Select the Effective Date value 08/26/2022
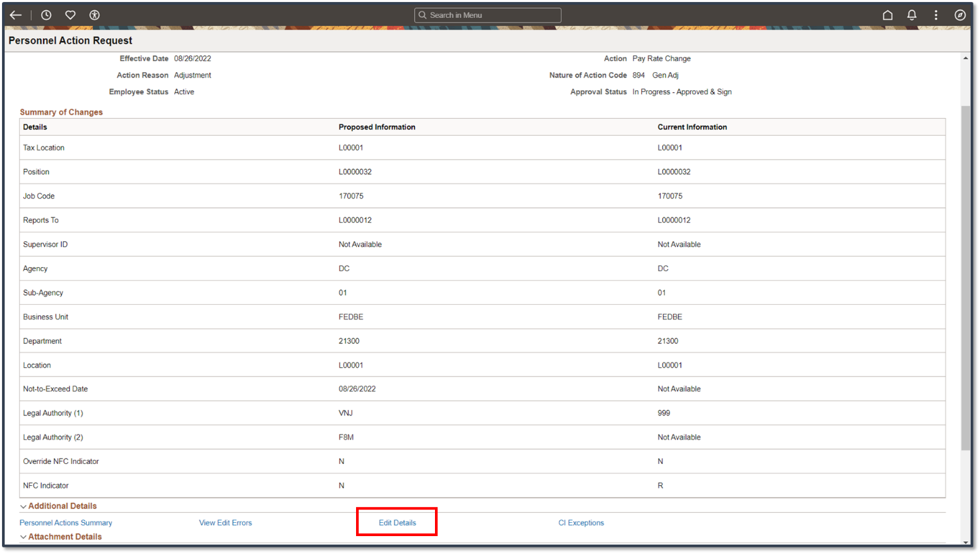The image size is (980, 554). click(193, 59)
